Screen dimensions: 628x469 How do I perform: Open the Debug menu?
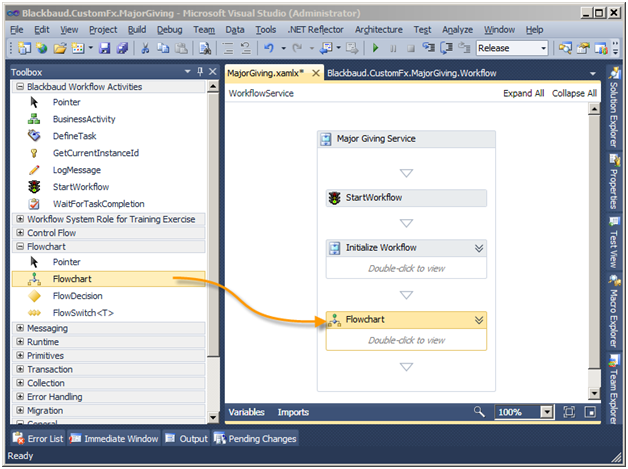tap(169, 30)
